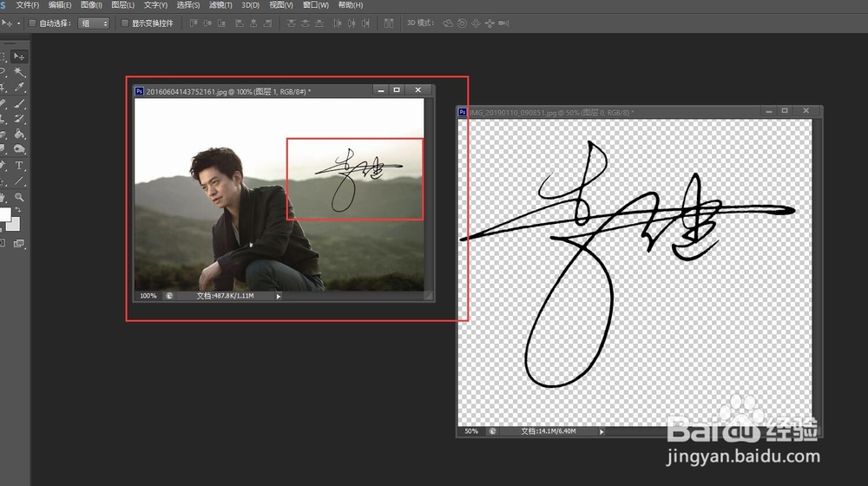Screen dimensions: 868x486
Task: Select the Zoom magnifier tool
Action: tap(19, 197)
